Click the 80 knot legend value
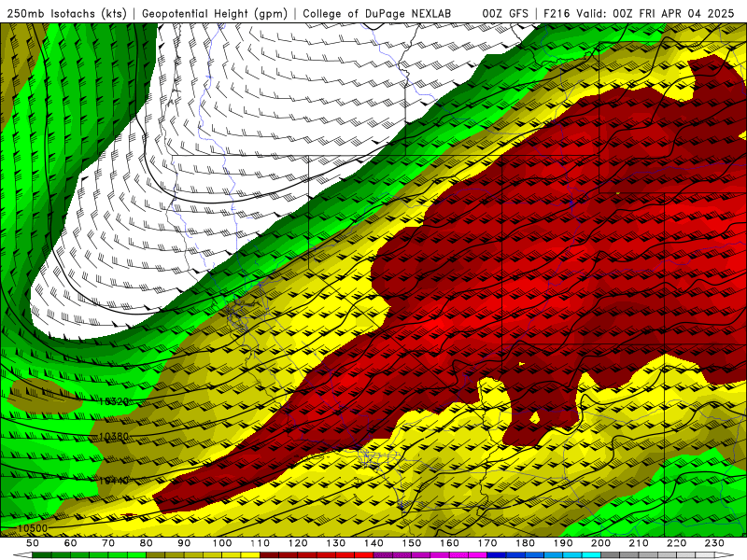The image size is (747, 560). coord(147,543)
